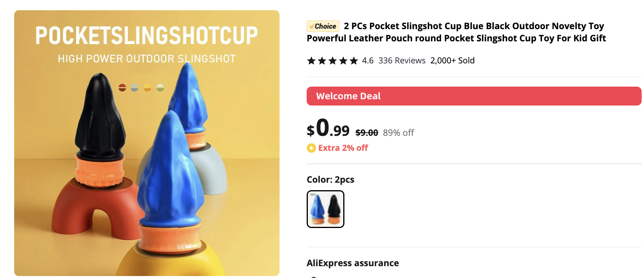Select the green dot in the product image
644x278 pixels.
160,87
